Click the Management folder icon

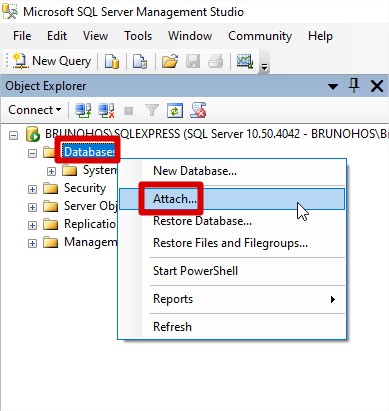coord(51,243)
